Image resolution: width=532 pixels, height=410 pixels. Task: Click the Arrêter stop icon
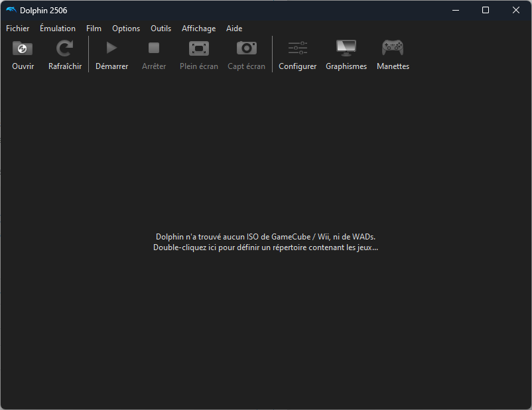(x=154, y=48)
